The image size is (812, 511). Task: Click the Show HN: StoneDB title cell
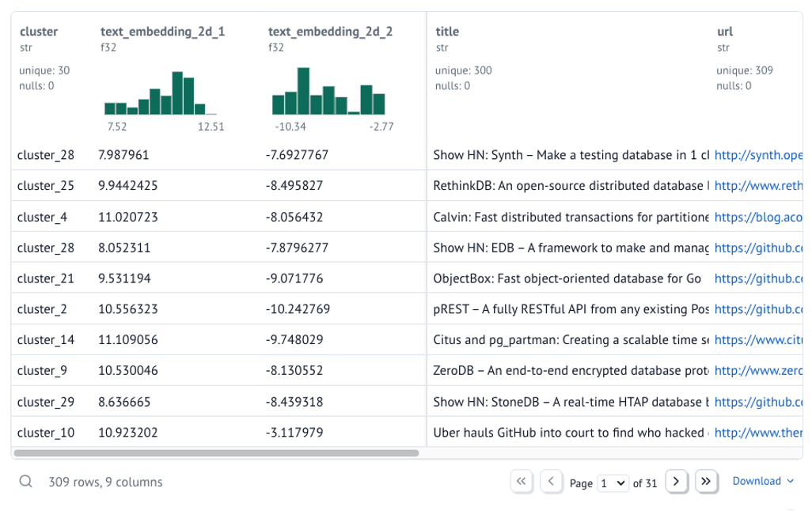[571, 402]
